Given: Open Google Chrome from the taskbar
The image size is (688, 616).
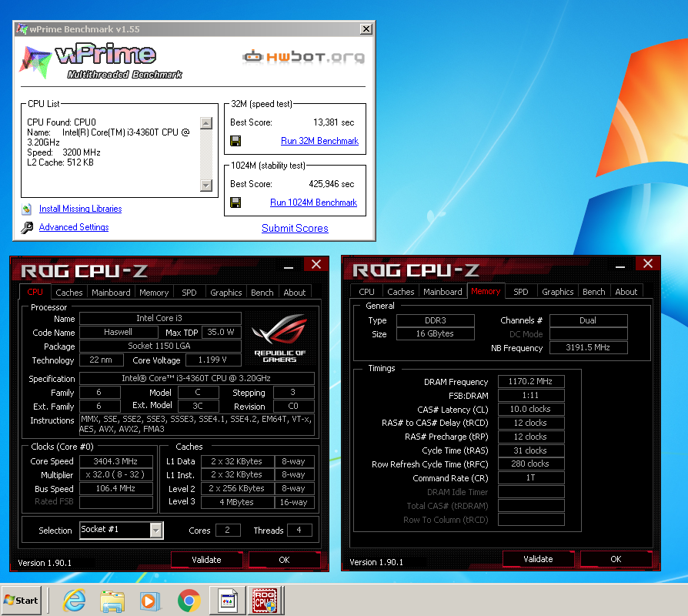Looking at the screenshot, I should click(189, 600).
